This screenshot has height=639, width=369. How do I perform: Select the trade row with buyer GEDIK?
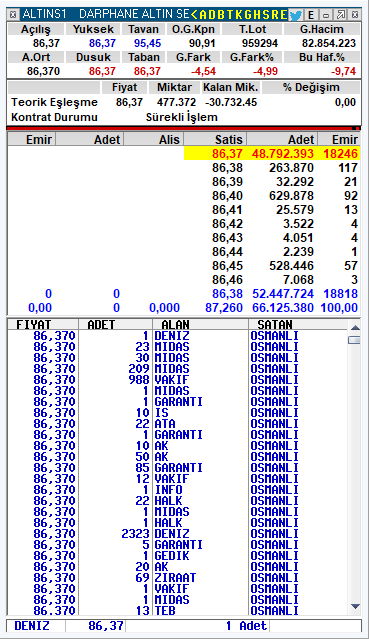tap(178, 556)
